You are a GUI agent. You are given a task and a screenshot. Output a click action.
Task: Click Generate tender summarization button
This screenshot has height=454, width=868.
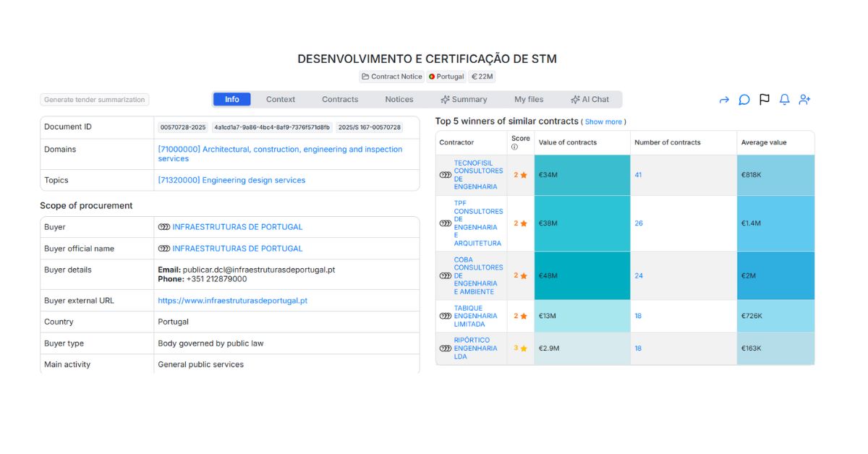[x=95, y=100]
